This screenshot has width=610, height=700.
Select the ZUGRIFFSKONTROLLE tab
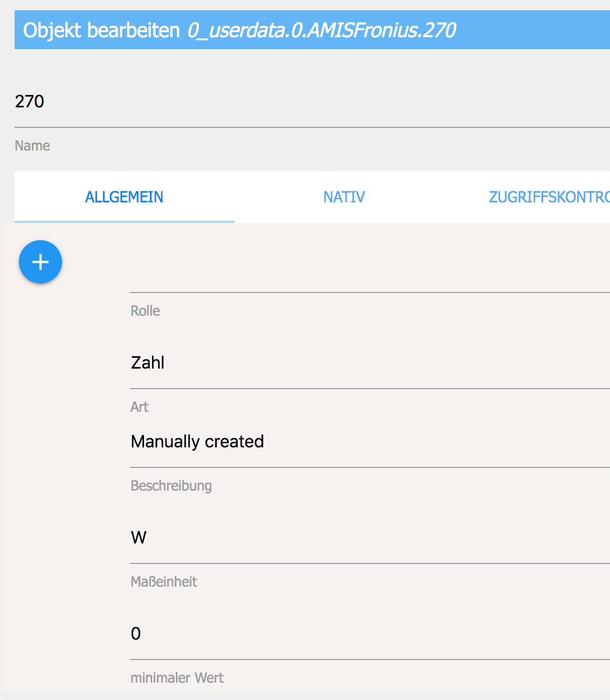[x=549, y=197]
